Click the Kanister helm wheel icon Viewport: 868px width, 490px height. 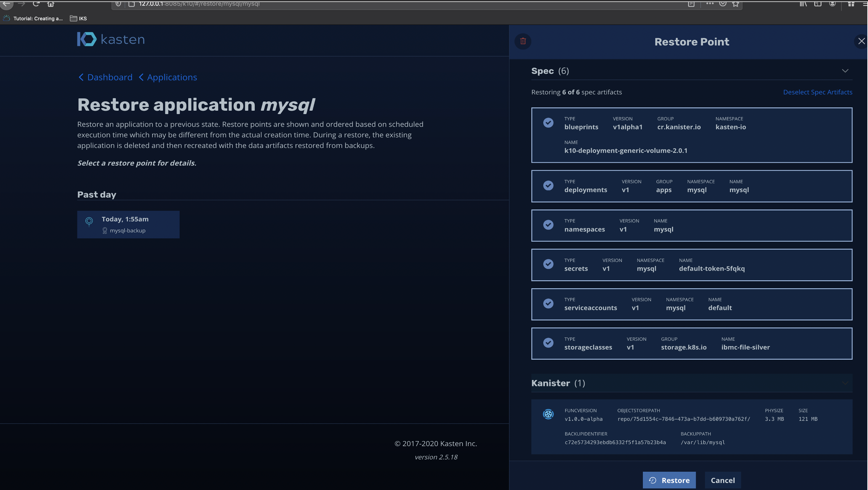(548, 414)
